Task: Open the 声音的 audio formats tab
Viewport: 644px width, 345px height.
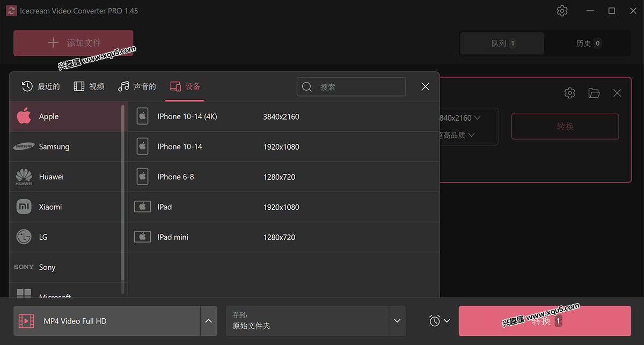Action: (x=137, y=86)
